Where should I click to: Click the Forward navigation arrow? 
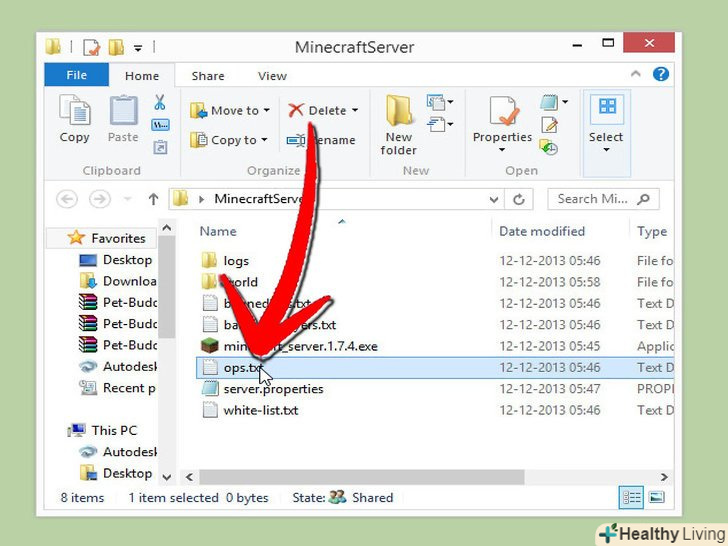[100, 199]
